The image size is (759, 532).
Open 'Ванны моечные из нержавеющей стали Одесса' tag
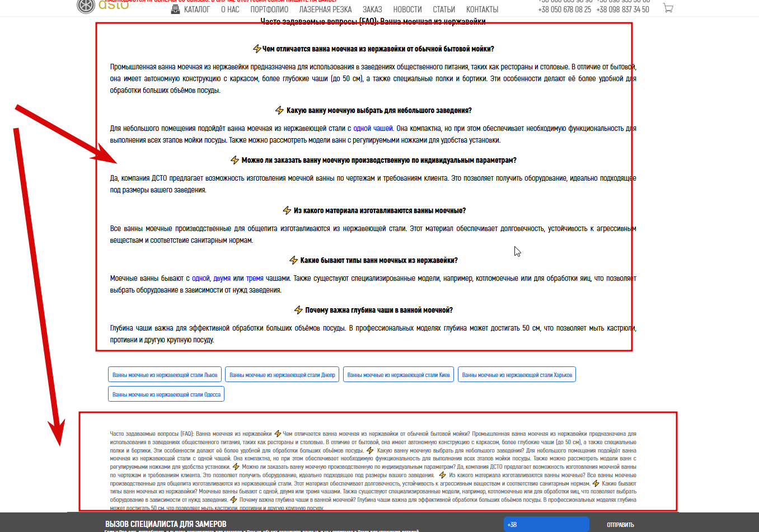pyautogui.click(x=166, y=394)
